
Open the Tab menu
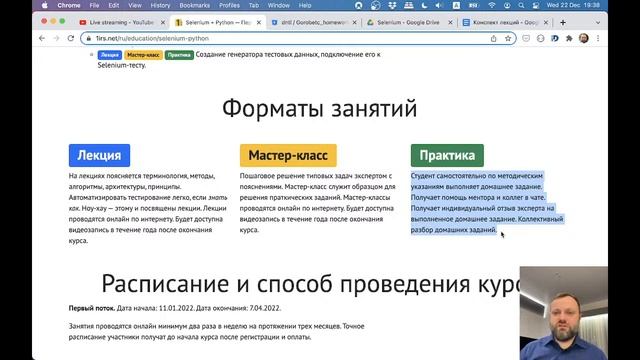254,5
